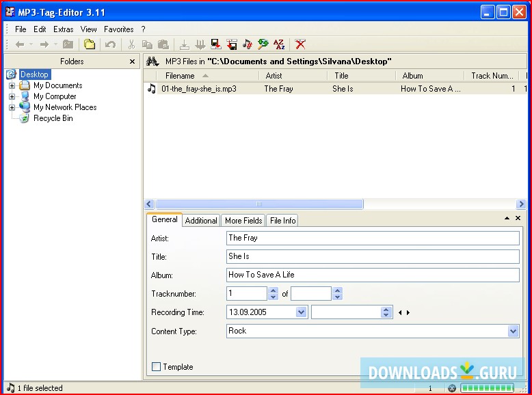Click the Album field How To Save A Life
Screen dimensions: 532x395
373,275
